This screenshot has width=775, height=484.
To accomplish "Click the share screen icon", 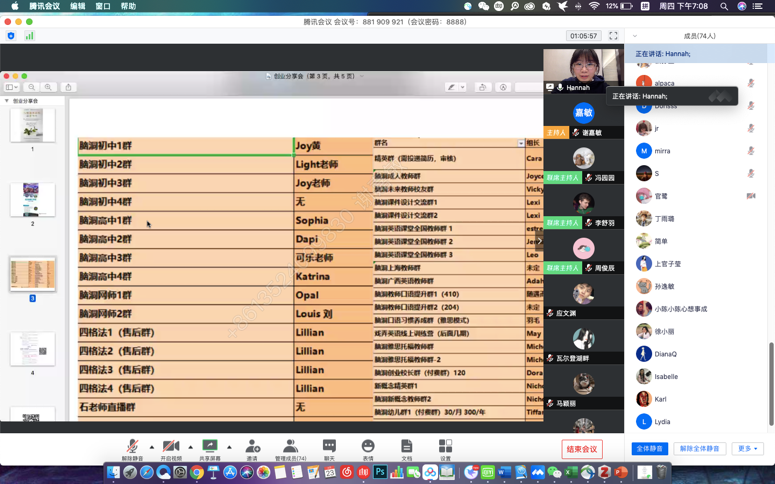I will click(210, 447).
